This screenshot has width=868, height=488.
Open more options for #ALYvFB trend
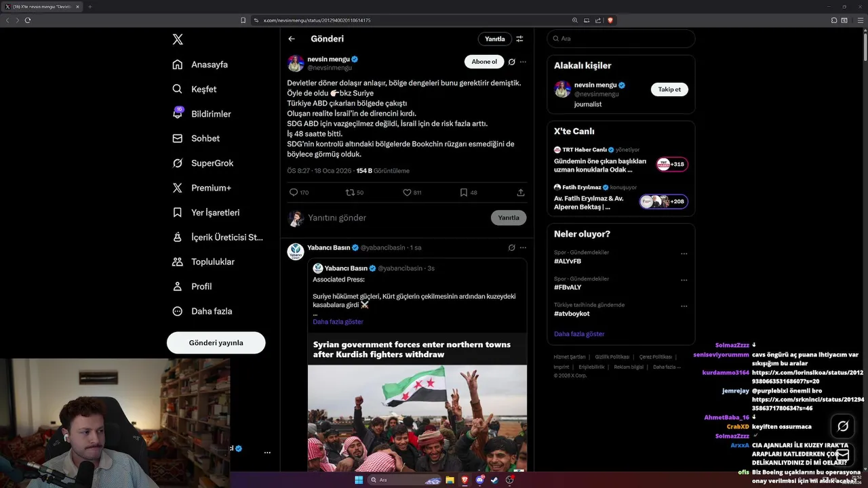point(684,253)
